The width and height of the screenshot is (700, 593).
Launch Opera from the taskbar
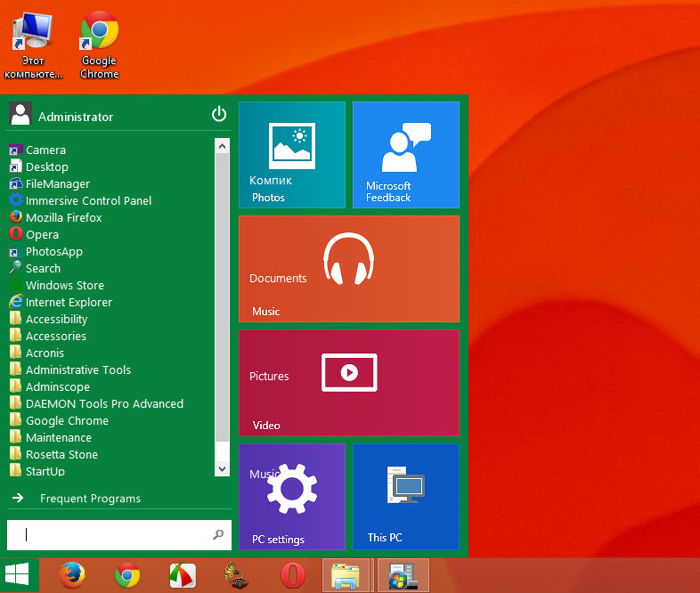click(293, 575)
